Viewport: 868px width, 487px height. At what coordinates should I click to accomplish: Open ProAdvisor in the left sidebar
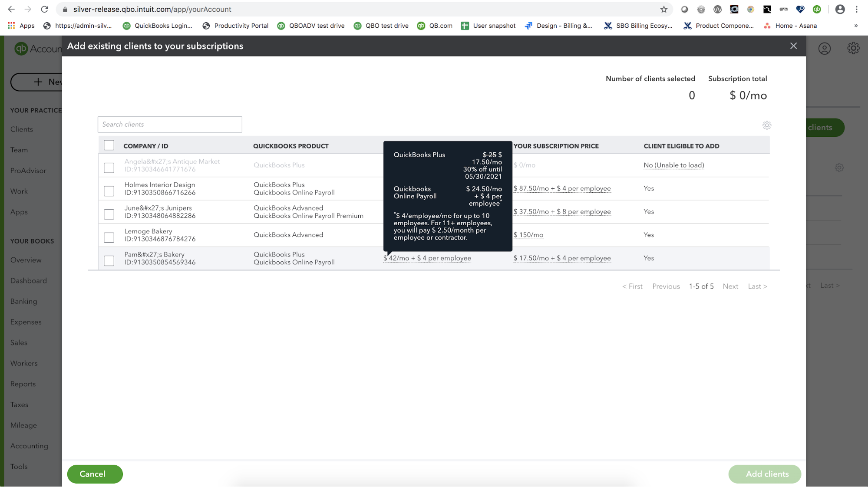28,171
